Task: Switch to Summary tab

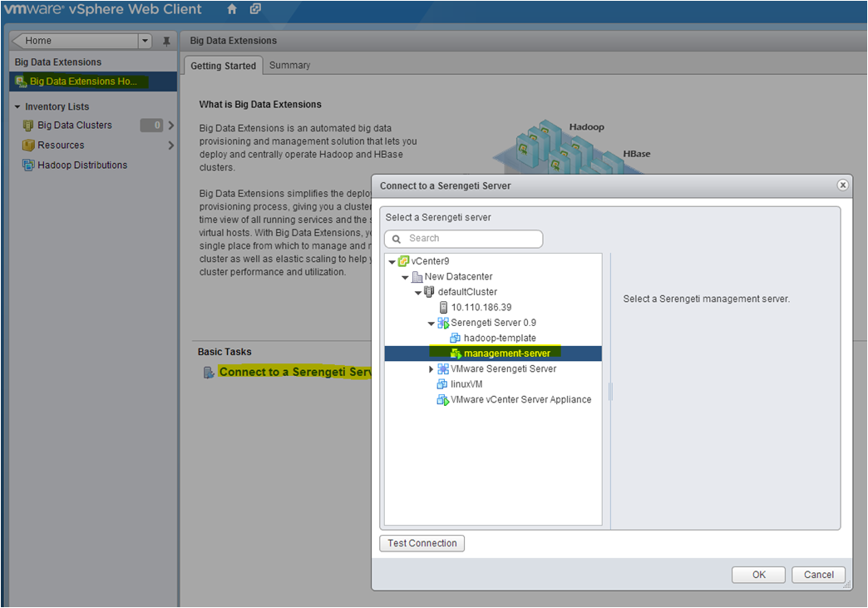Action: (x=289, y=66)
